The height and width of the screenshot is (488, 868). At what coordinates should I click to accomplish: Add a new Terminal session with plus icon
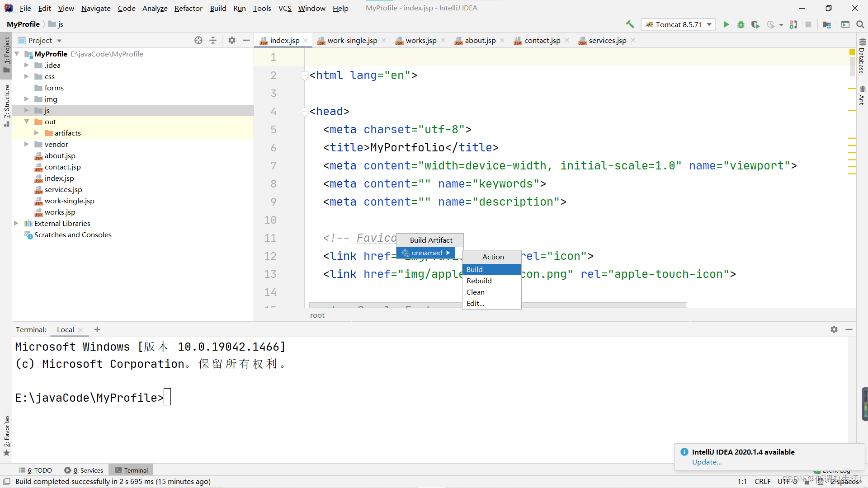pos(97,329)
